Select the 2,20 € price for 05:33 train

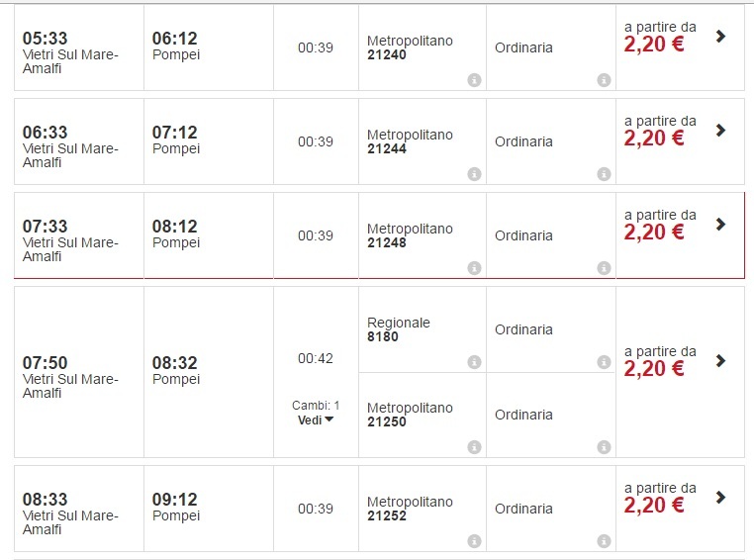654,45
